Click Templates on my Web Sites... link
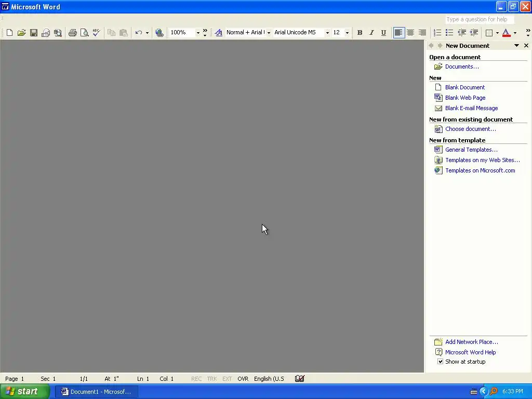The width and height of the screenshot is (532, 399). tap(483, 160)
